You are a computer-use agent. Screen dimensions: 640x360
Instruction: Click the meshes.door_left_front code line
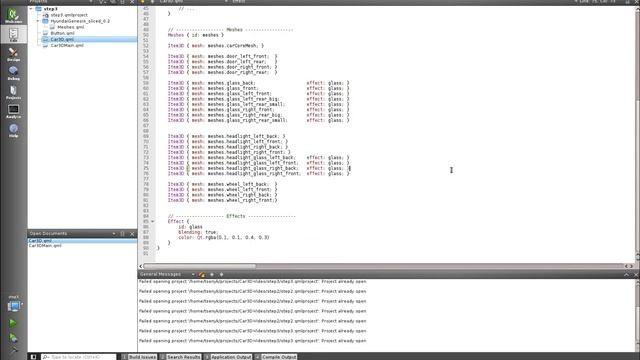(222, 56)
